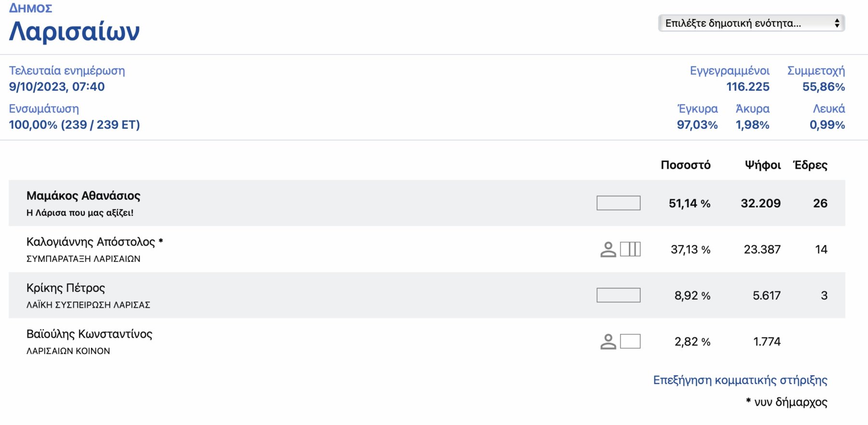Open the 'Επιλέξτε δημοτική ενότητα' dropdown

pyautogui.click(x=751, y=23)
